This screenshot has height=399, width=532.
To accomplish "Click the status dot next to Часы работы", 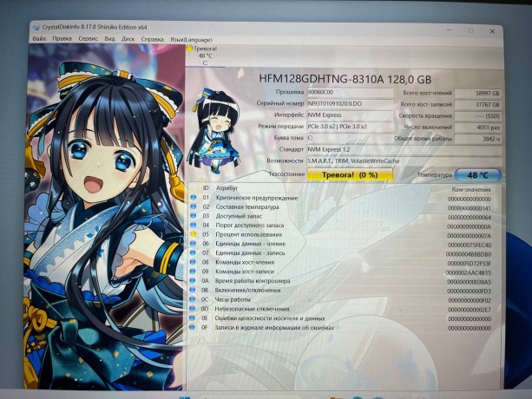I will (193, 299).
